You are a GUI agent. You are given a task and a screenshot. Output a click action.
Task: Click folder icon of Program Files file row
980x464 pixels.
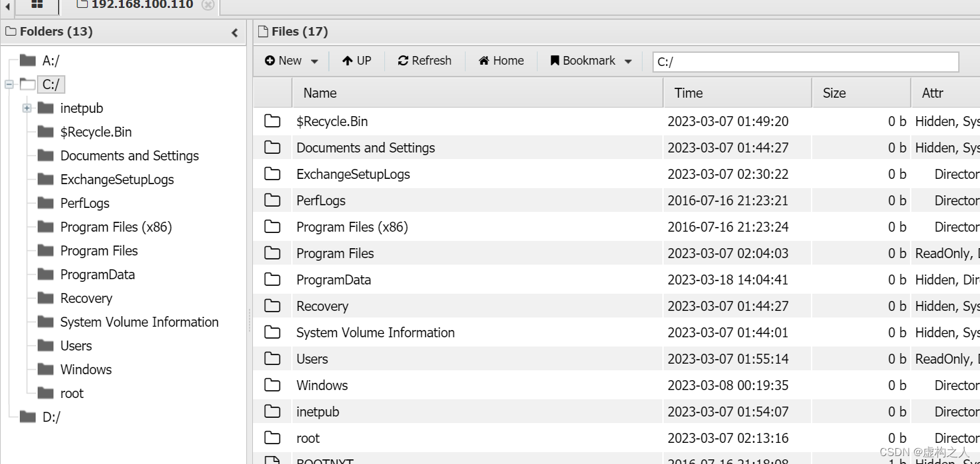coord(272,253)
